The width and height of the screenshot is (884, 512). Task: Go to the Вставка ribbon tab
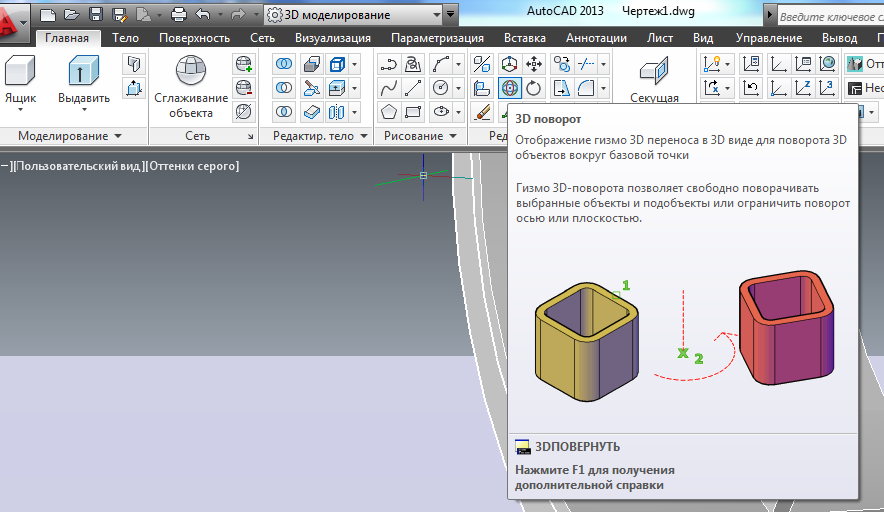click(525, 38)
